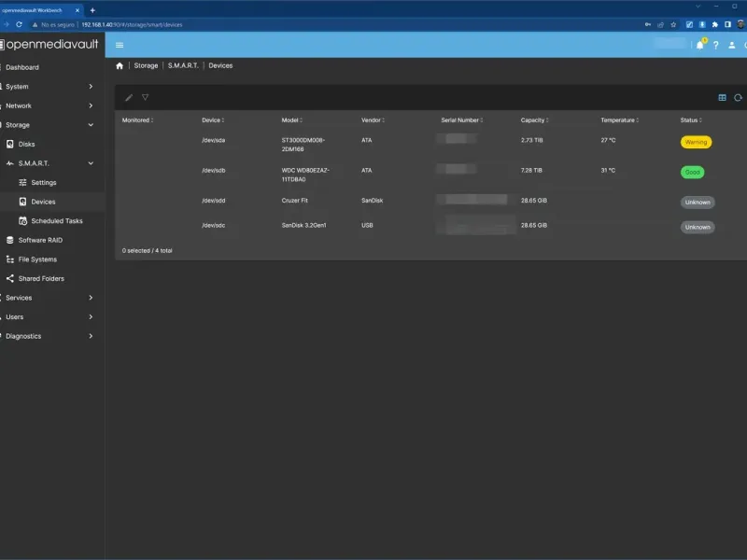
Task: Reload the devices table with refresh icon
Action: (x=738, y=97)
